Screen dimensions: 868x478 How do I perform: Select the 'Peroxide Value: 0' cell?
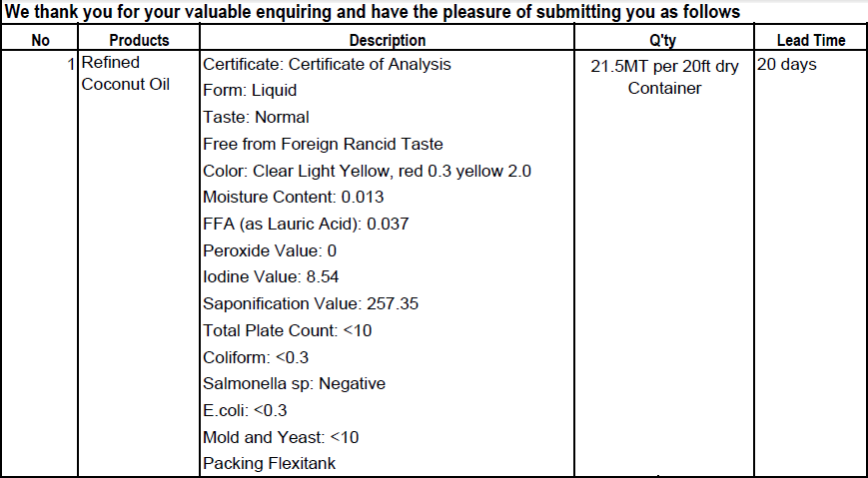[x=270, y=250]
